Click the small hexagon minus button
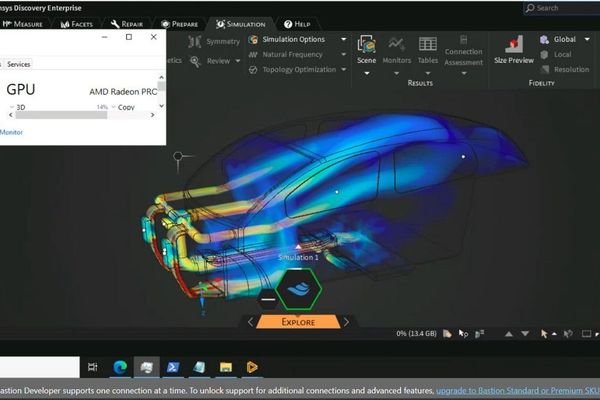The width and height of the screenshot is (600, 400). point(268,299)
